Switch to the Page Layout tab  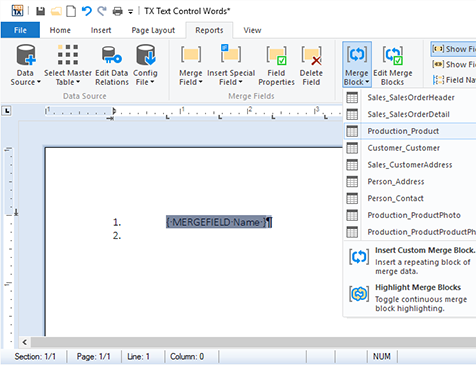coord(153,30)
